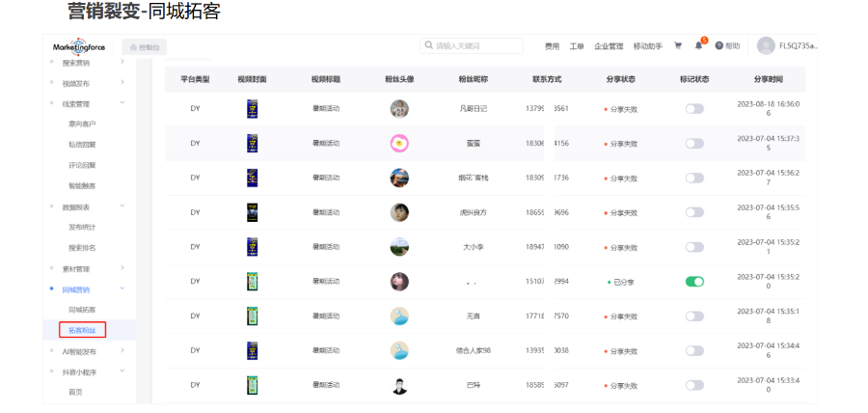Viewport: 868px width, 413px height.
Task: Click the Marketingforce logo
Action: pyautogui.click(x=79, y=46)
